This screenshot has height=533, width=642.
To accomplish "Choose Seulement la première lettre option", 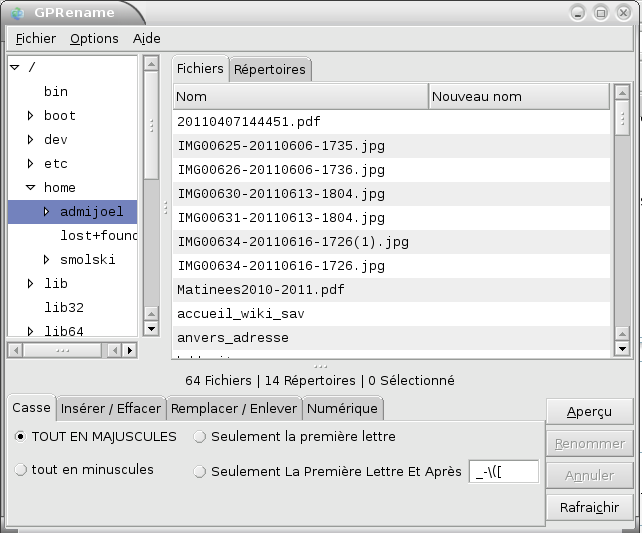I will coord(200,437).
